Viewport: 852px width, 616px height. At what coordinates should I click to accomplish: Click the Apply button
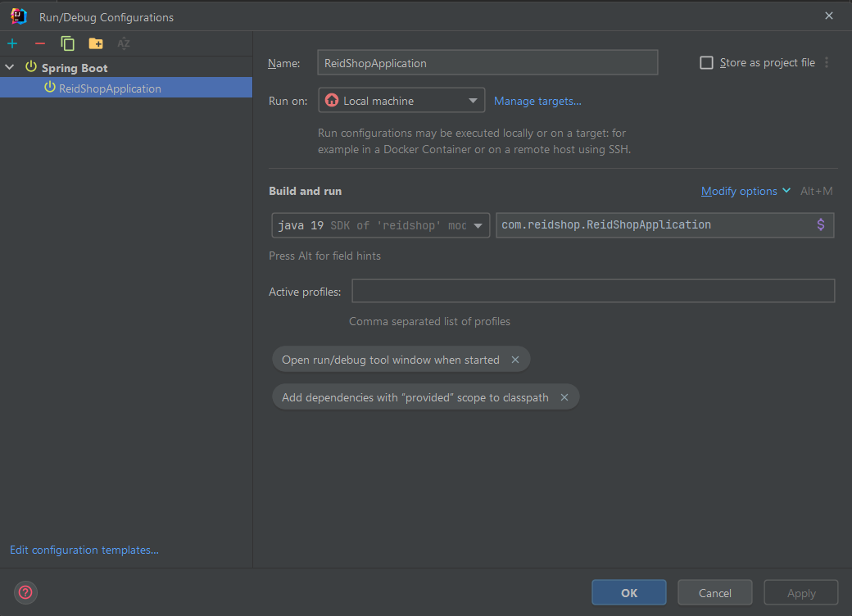pos(801,592)
